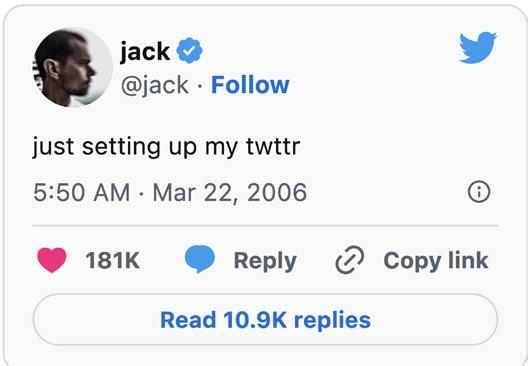Click the 5:50 AM timestamp
Screen dimensions: 528x366
(82, 193)
